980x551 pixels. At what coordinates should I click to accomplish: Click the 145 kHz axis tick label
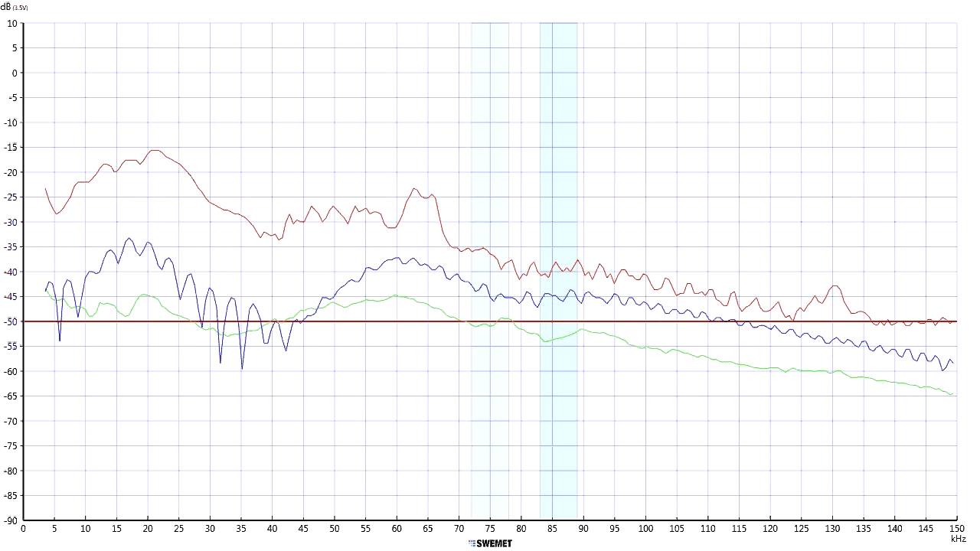(x=926, y=529)
